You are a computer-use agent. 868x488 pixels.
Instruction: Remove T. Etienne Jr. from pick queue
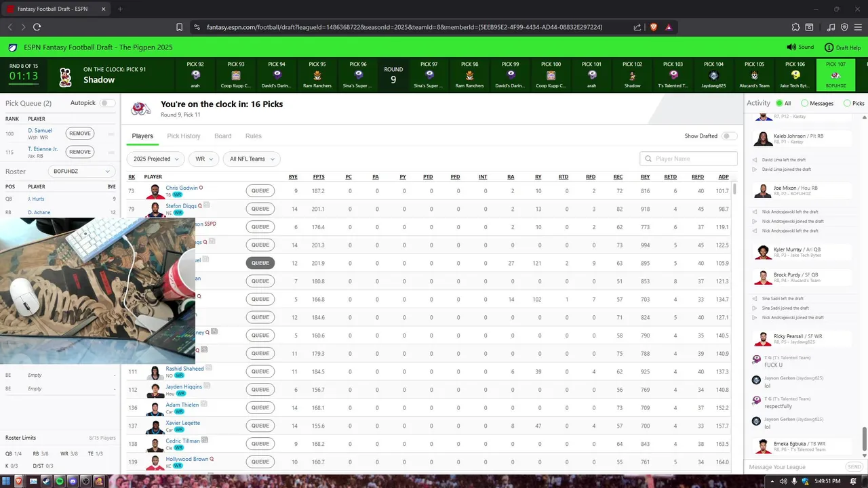(79, 152)
